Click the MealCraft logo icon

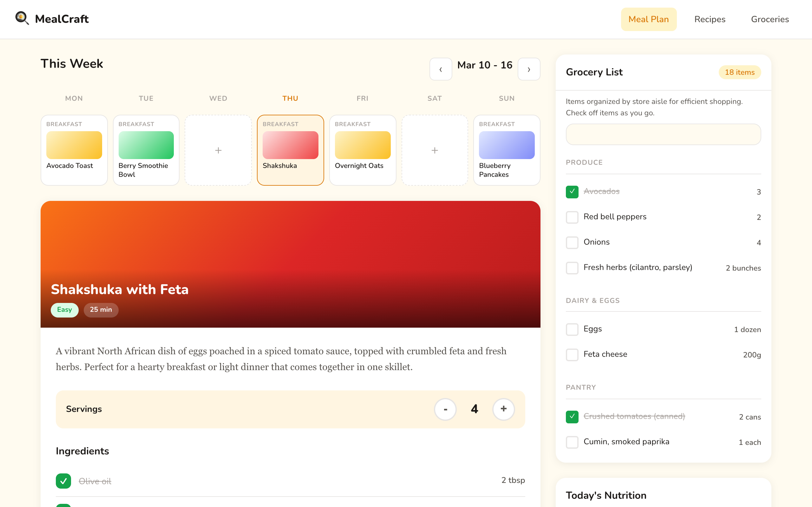click(22, 18)
